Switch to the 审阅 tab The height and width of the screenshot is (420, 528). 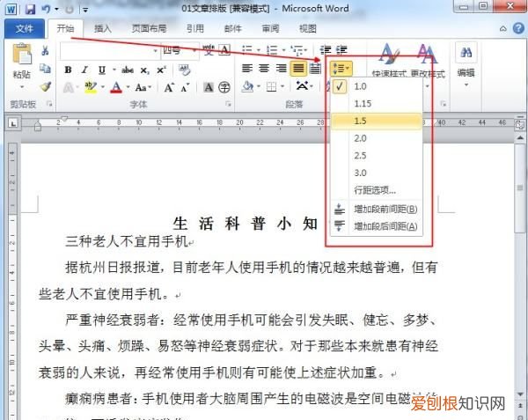270,29
